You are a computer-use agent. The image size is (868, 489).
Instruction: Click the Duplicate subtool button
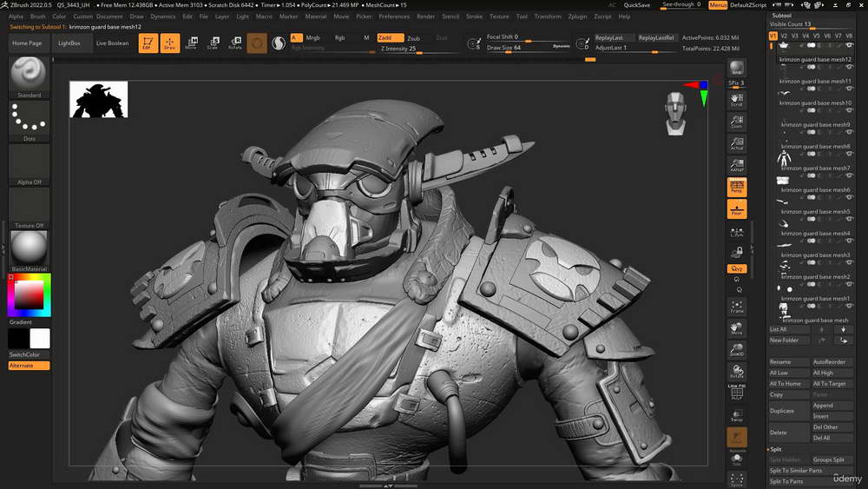click(x=789, y=411)
